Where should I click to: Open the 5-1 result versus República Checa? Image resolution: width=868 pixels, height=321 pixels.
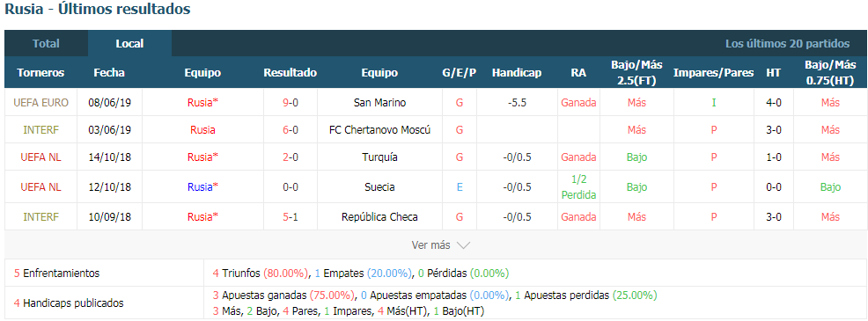[291, 217]
